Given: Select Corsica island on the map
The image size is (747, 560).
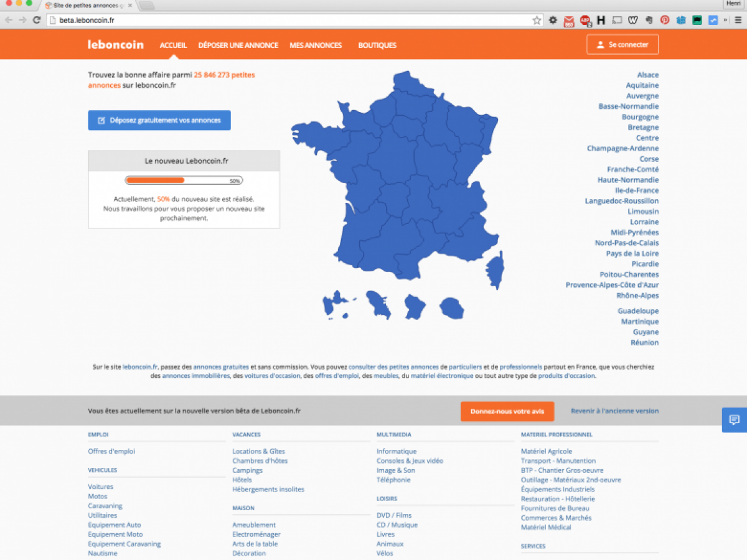Looking at the screenshot, I should point(496,270).
